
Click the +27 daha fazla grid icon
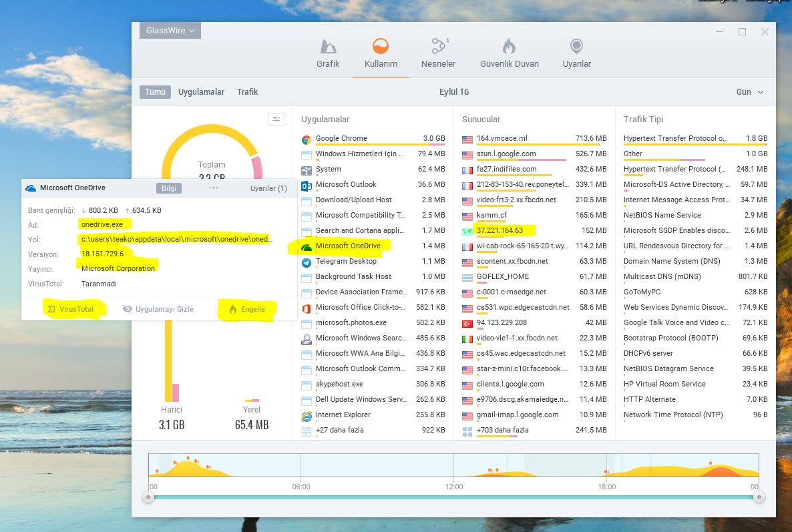306,432
